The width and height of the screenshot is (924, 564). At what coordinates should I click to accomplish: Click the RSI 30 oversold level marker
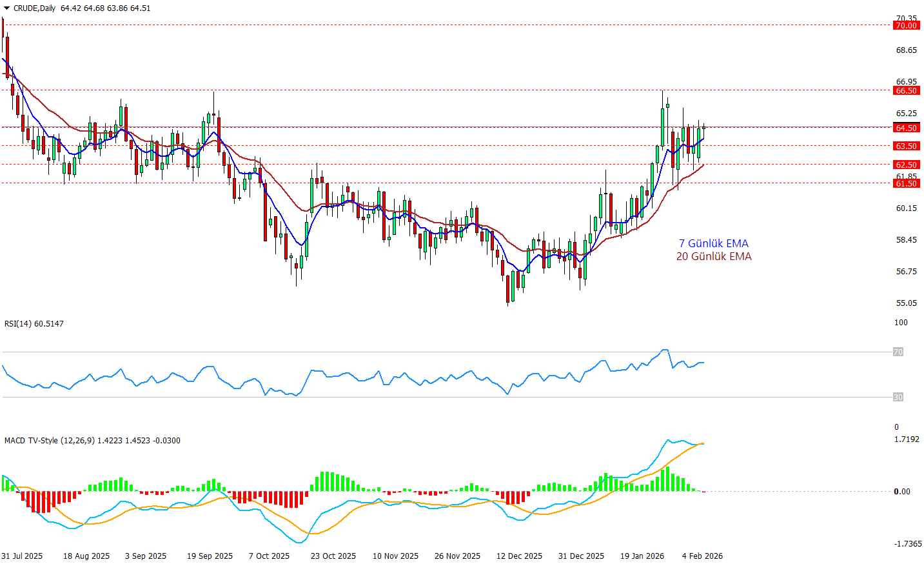pyautogui.click(x=898, y=398)
